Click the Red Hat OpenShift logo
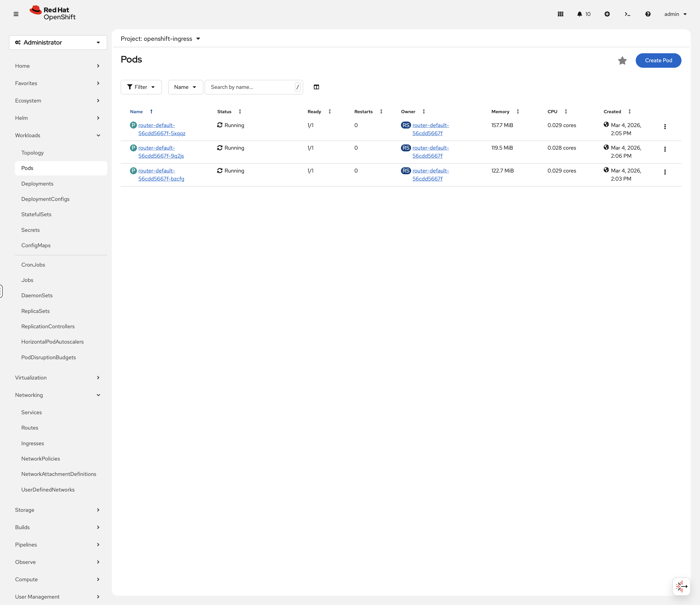The width and height of the screenshot is (700, 605). pos(52,12)
